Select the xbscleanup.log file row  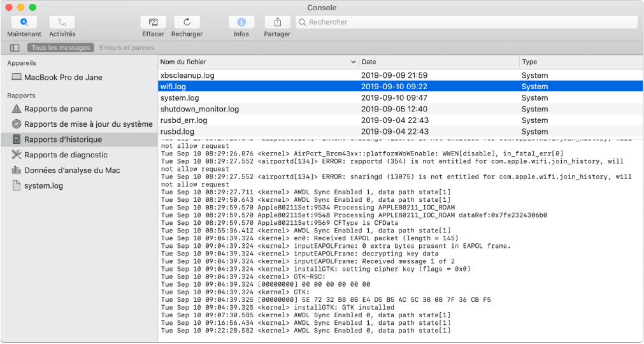[401, 76]
